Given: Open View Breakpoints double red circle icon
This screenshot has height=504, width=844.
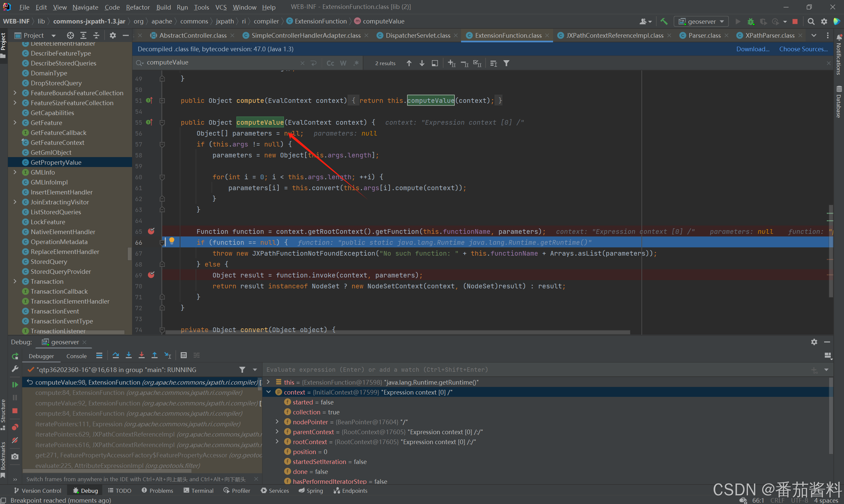Looking at the screenshot, I should [15, 427].
